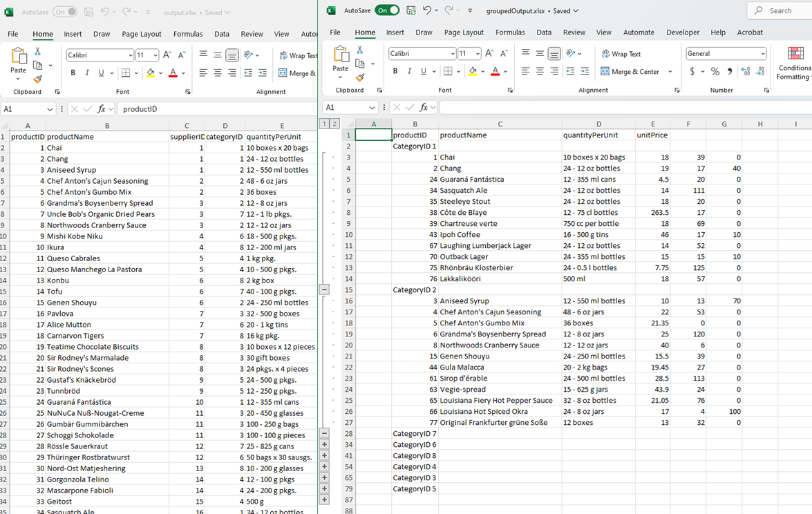
Task: Click Percent Style in Number group
Action: coord(715,71)
